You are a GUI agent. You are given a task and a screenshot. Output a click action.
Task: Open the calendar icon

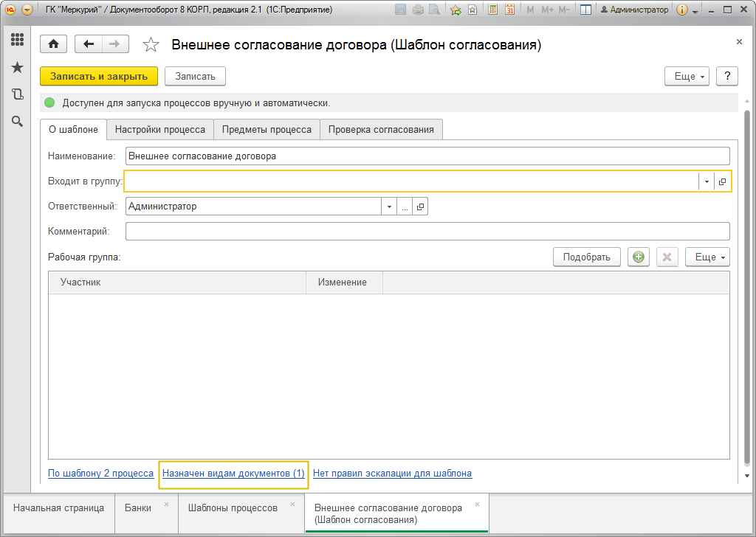(509, 10)
